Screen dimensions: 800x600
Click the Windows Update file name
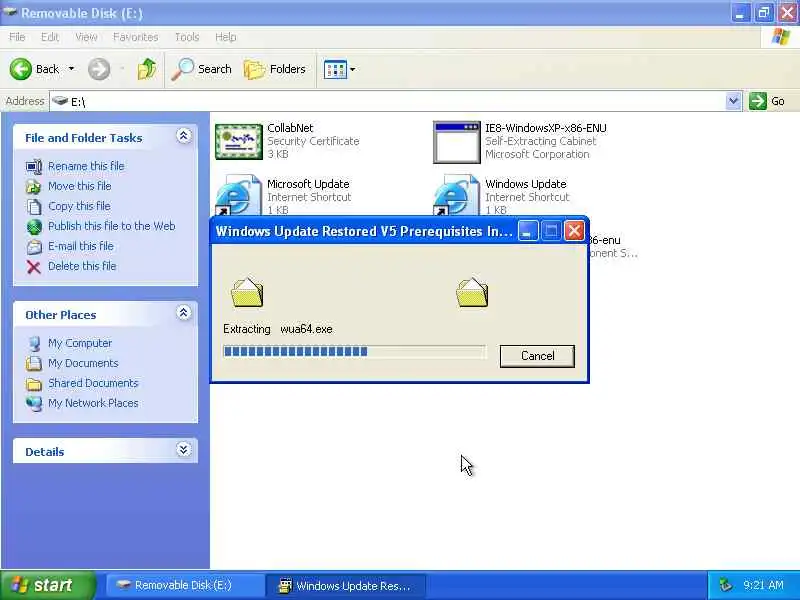(x=526, y=184)
